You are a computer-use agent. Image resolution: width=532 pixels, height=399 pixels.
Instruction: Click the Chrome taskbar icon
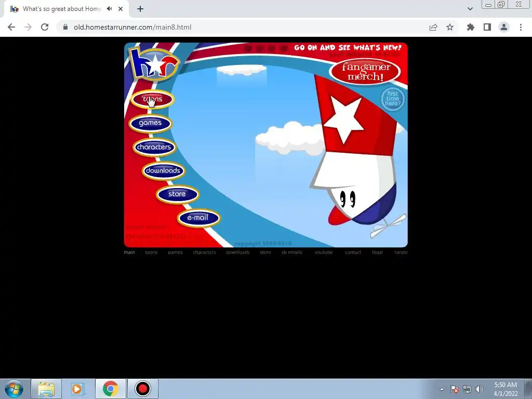tap(111, 389)
